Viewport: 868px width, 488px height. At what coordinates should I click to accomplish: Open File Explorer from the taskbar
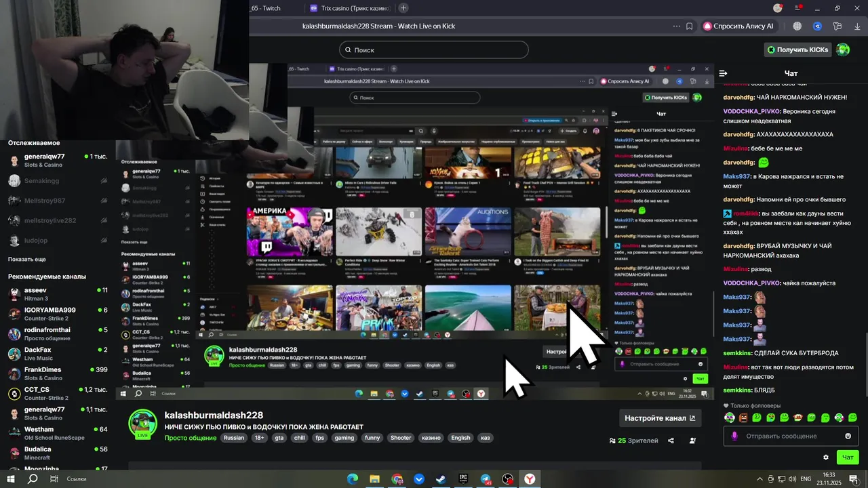(374, 479)
